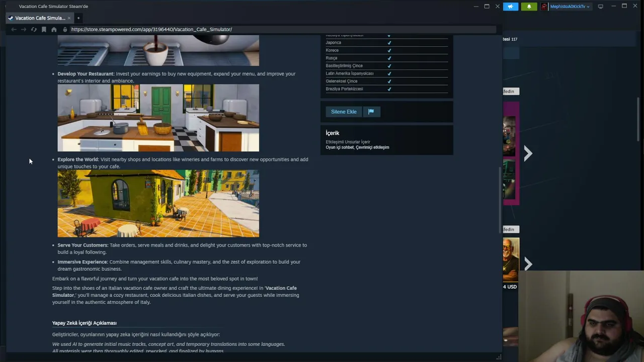Open the restaurant kitchen interior screenshot
Viewport: 644px width, 362px height.
158,118
